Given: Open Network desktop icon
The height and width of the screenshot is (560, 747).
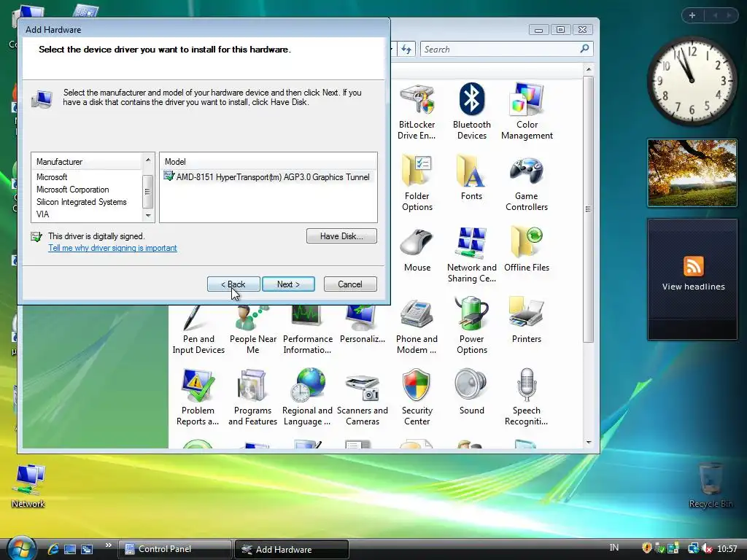Looking at the screenshot, I should tap(28, 486).
